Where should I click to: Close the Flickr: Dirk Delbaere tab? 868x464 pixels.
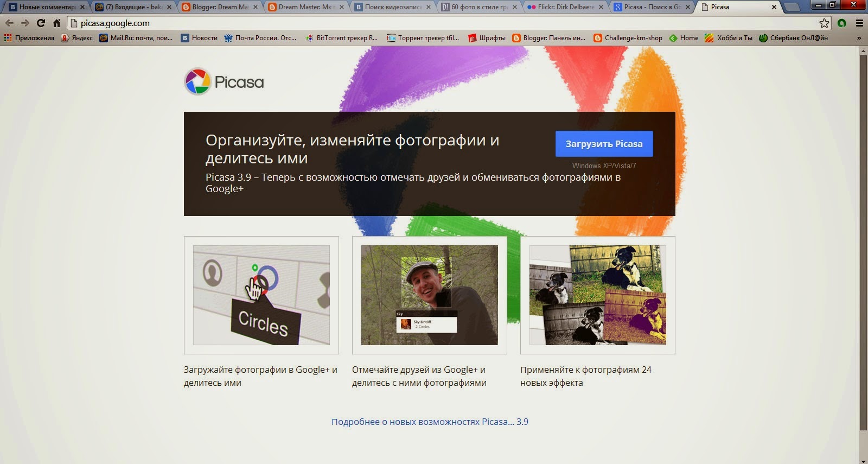click(x=601, y=7)
